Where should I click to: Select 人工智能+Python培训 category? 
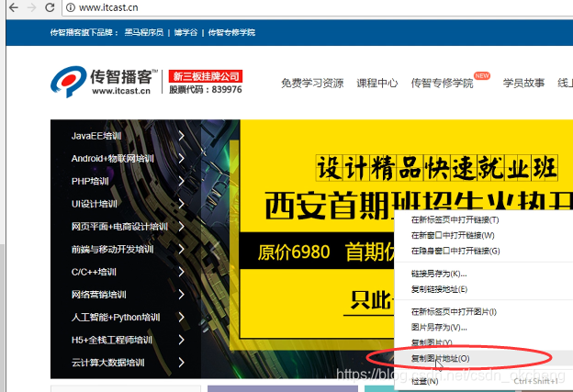tap(116, 317)
